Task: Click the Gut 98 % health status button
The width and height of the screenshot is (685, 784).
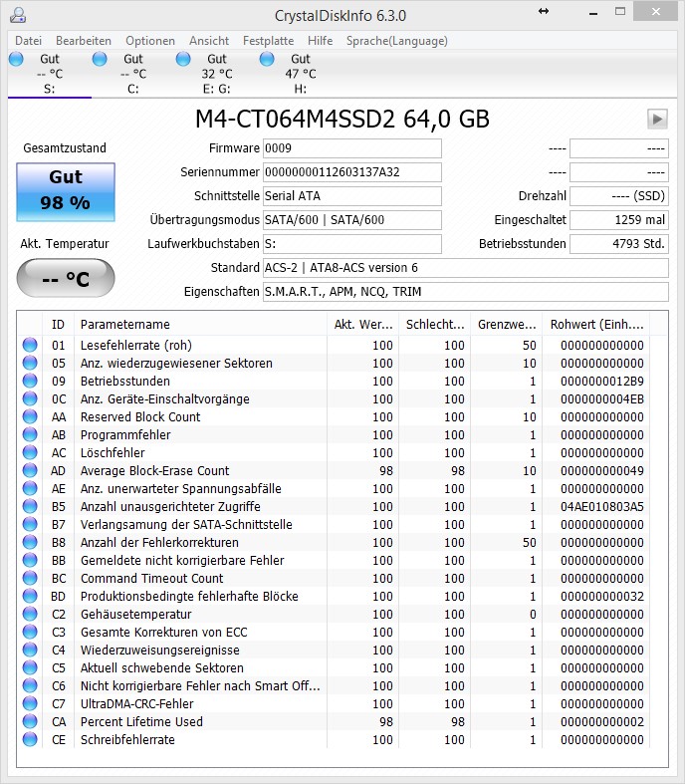Action: click(66, 192)
